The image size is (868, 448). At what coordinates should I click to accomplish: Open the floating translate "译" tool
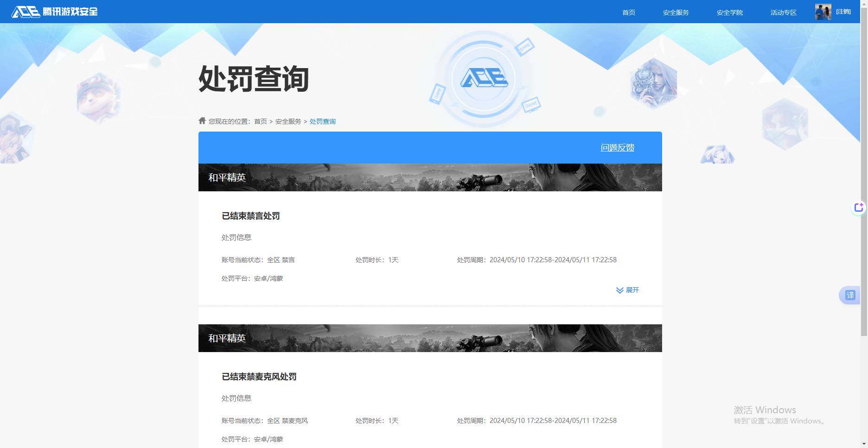click(x=850, y=295)
